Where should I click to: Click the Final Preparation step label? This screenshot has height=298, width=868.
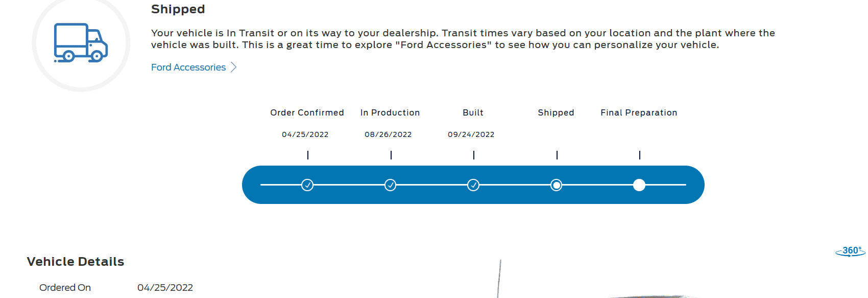click(x=639, y=112)
